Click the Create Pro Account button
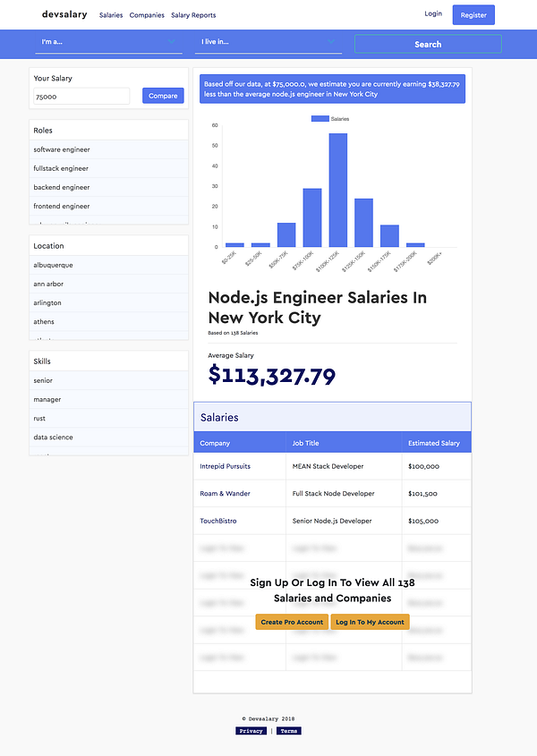537x756 pixels. pyautogui.click(x=292, y=622)
